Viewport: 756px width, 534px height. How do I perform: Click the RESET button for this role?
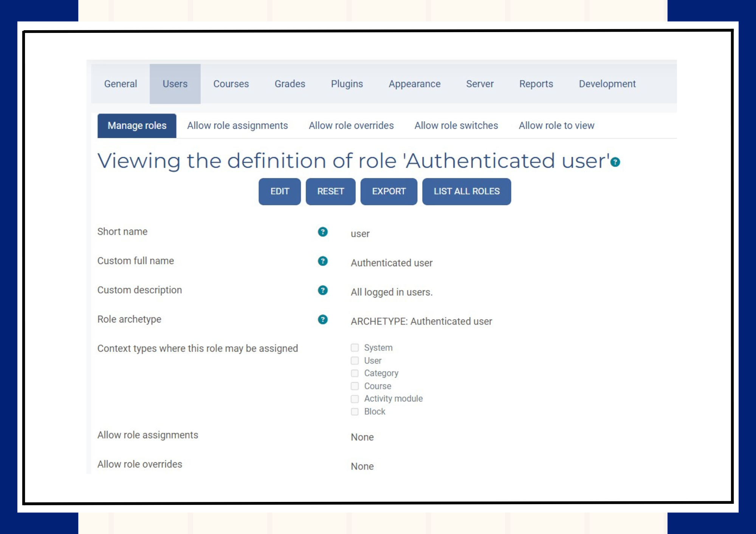330,191
